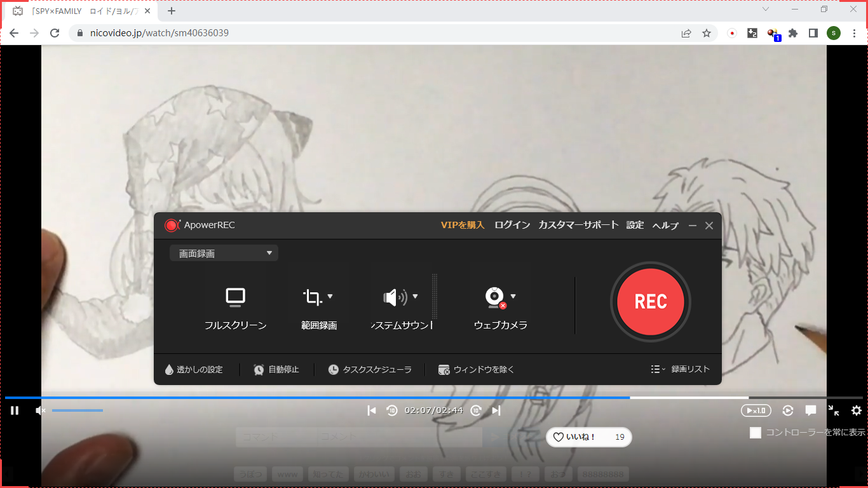Screen dimensions: 868x488
Task: Open 設定 in ApowerREC header
Action: click(x=635, y=225)
